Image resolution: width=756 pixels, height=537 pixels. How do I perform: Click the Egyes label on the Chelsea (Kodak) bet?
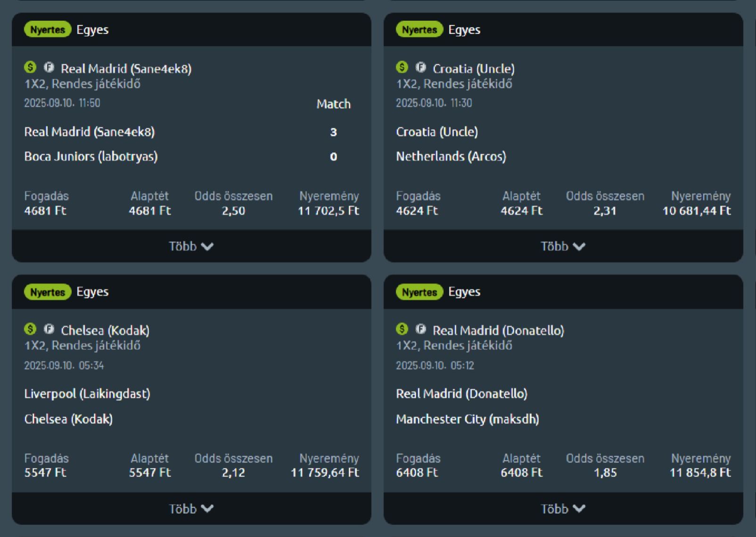[x=92, y=292]
